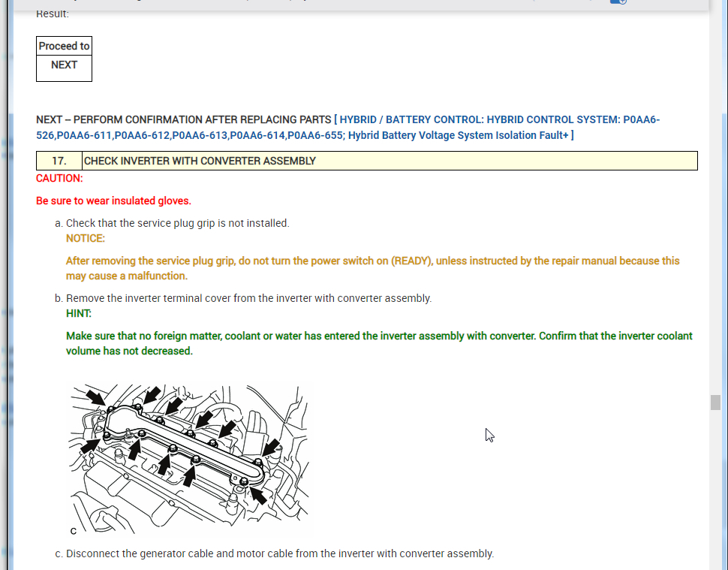Click step a about the service plug grip
The image size is (728, 570).
(x=177, y=223)
